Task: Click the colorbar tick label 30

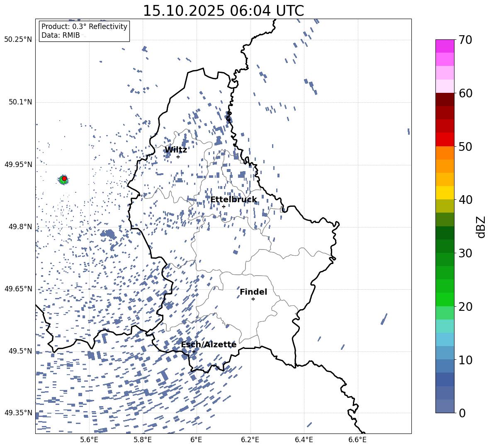Action: pos(465,253)
